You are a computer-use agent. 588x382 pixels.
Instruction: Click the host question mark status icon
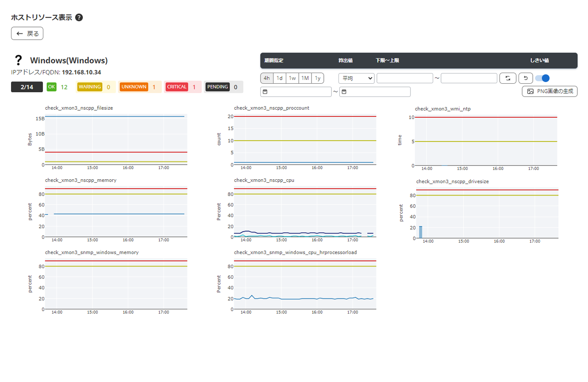(x=18, y=60)
